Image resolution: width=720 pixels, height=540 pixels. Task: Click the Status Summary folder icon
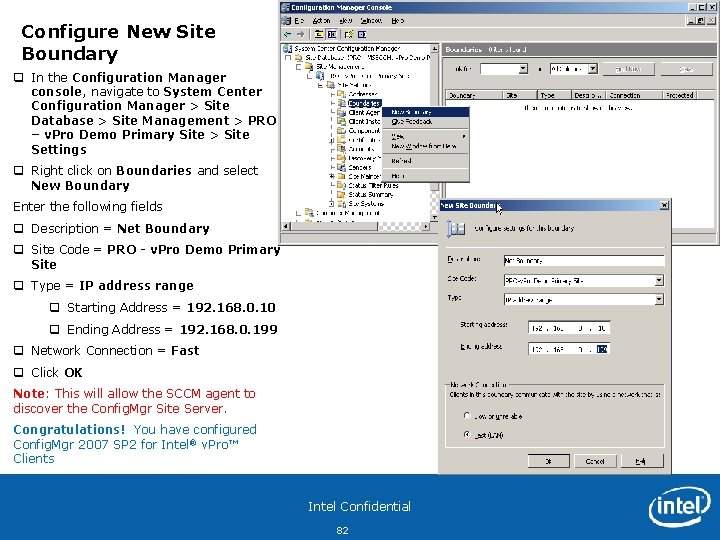point(341,194)
